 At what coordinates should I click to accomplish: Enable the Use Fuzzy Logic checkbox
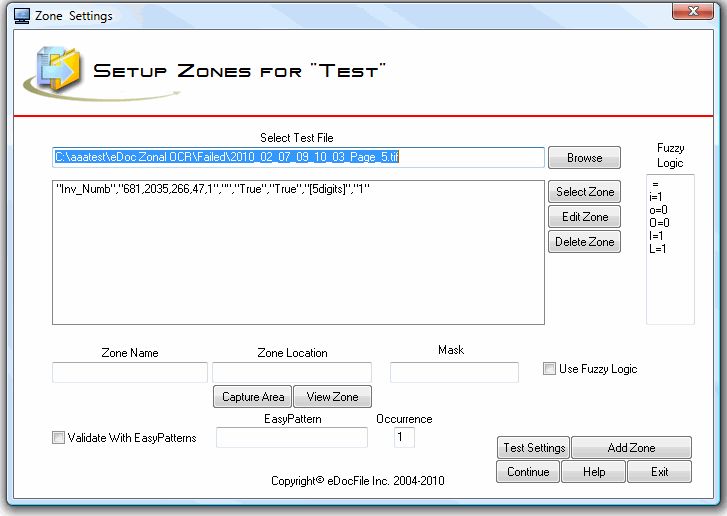coord(549,369)
